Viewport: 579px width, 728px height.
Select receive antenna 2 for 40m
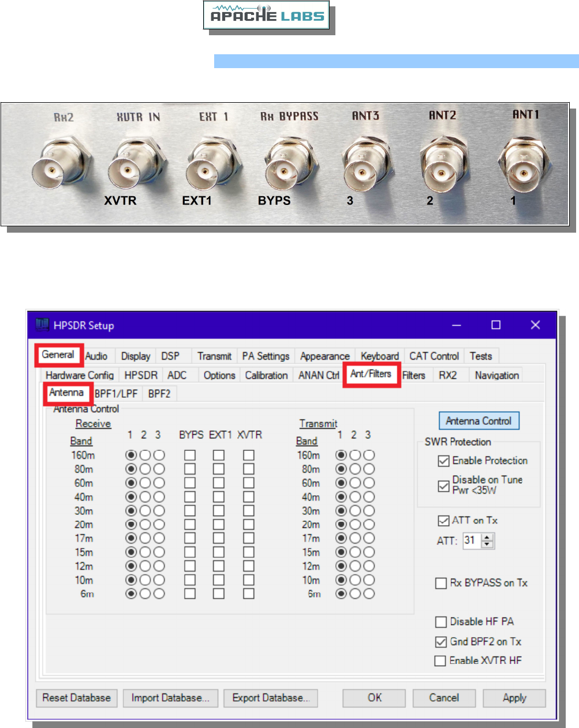pyautogui.click(x=145, y=496)
